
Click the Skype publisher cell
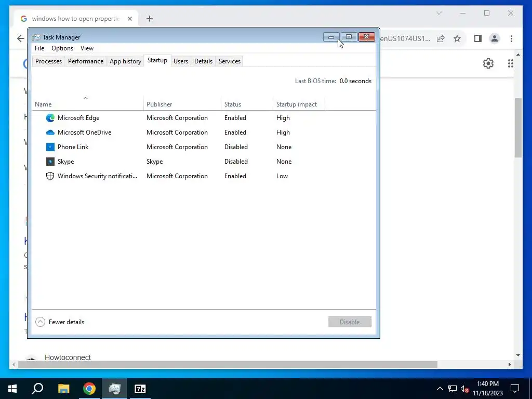click(x=154, y=162)
